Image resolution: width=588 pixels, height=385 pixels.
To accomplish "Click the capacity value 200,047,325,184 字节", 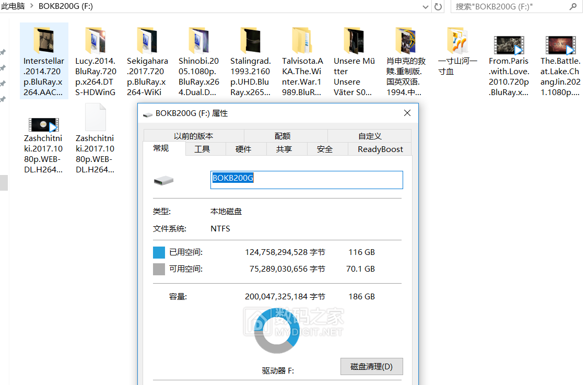I will [285, 296].
